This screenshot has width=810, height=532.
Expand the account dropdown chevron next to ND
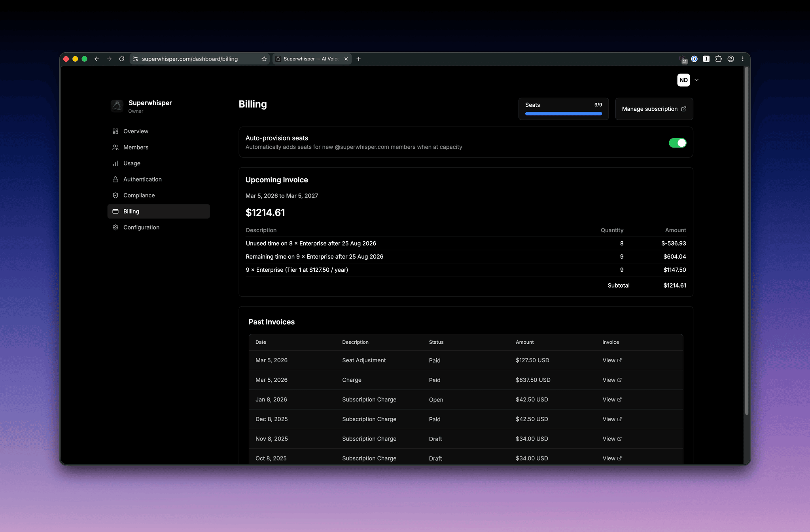tap(696, 80)
